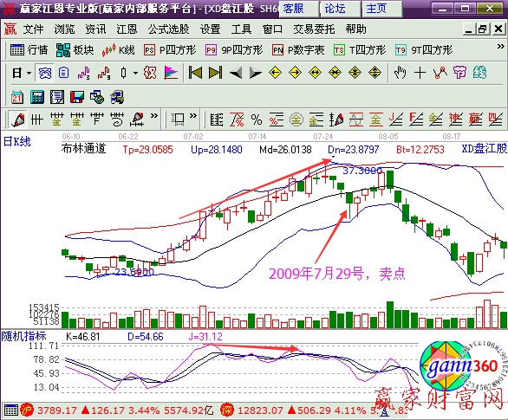508x420 pixels.
Task: Click the red stair-step line icon labeled 9
Action: coord(104,73)
